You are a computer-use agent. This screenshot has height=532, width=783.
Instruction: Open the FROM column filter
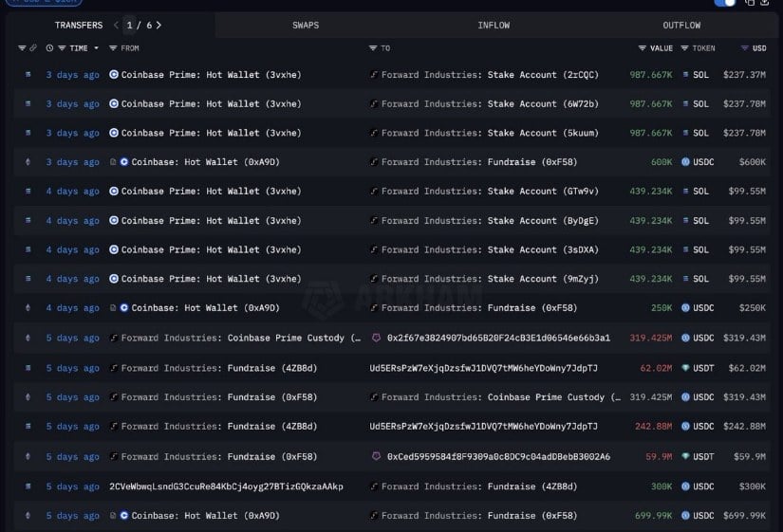(113, 48)
